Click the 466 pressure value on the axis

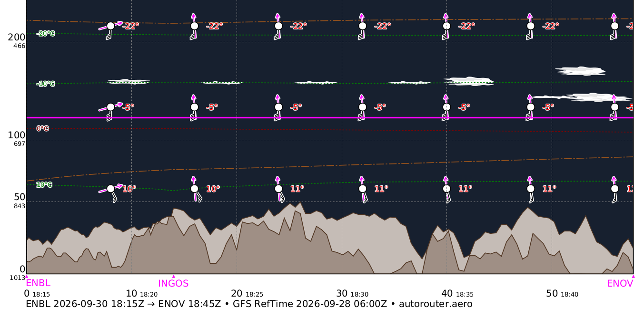pyautogui.click(x=20, y=46)
